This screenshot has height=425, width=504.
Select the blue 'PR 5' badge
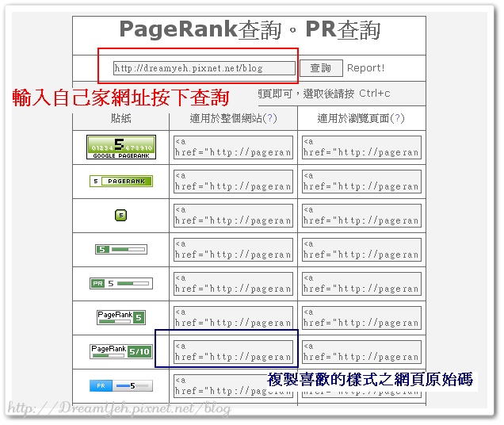pos(121,385)
